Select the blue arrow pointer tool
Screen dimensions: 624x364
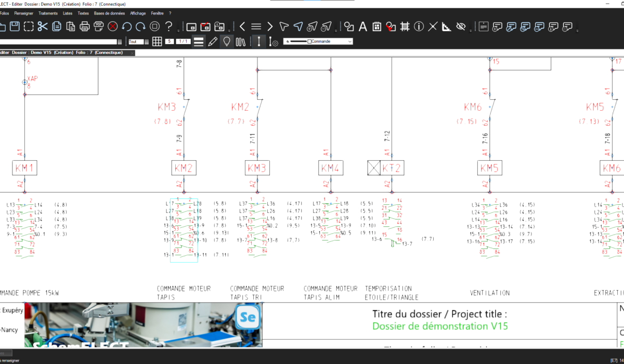298,26
